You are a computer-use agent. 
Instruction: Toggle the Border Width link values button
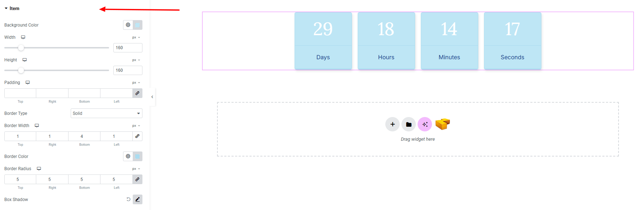137,136
